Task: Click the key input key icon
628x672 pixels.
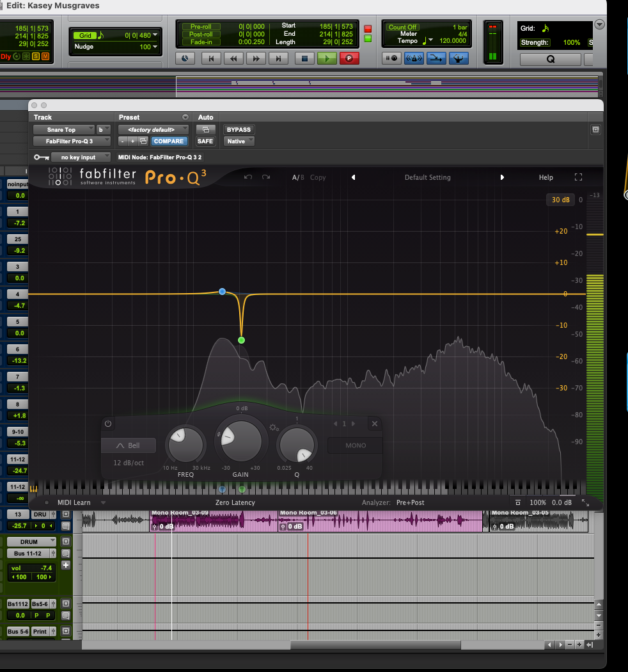Action: (42, 157)
